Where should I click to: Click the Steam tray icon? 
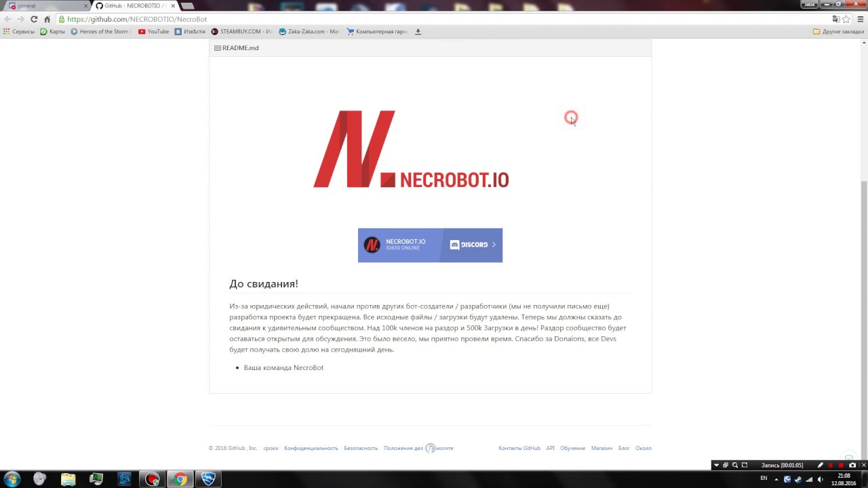click(x=798, y=479)
